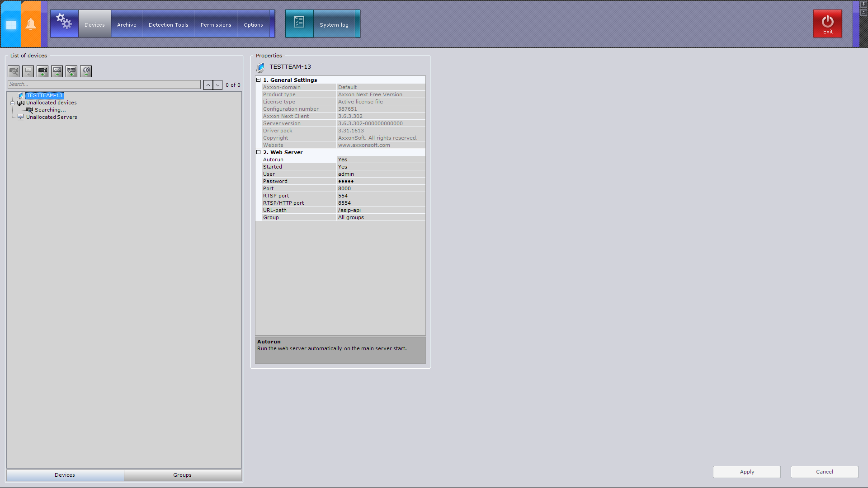Open the alarms bell icon
The image size is (868, 488).
31,24
